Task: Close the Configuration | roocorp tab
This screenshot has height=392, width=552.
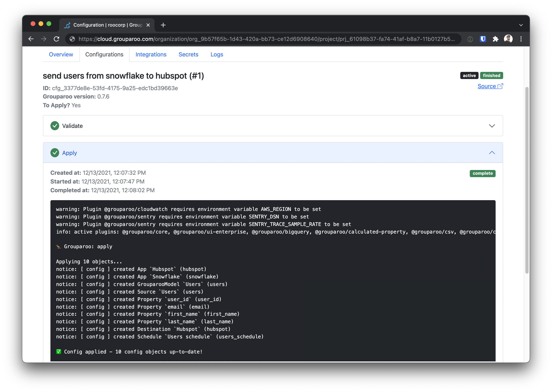Action: [x=148, y=25]
